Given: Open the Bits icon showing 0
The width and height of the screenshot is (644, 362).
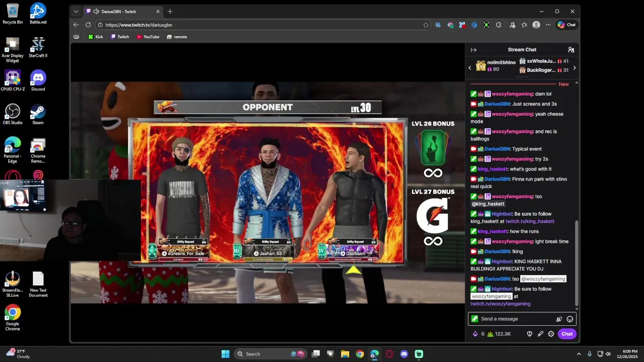Looking at the screenshot, I should (x=478, y=334).
